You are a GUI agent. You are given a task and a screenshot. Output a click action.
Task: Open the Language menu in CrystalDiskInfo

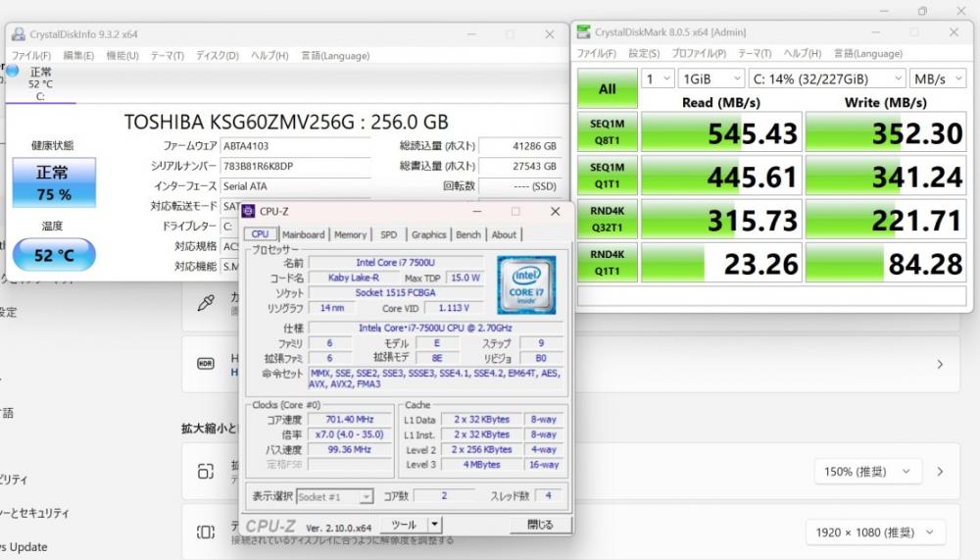[x=335, y=56]
